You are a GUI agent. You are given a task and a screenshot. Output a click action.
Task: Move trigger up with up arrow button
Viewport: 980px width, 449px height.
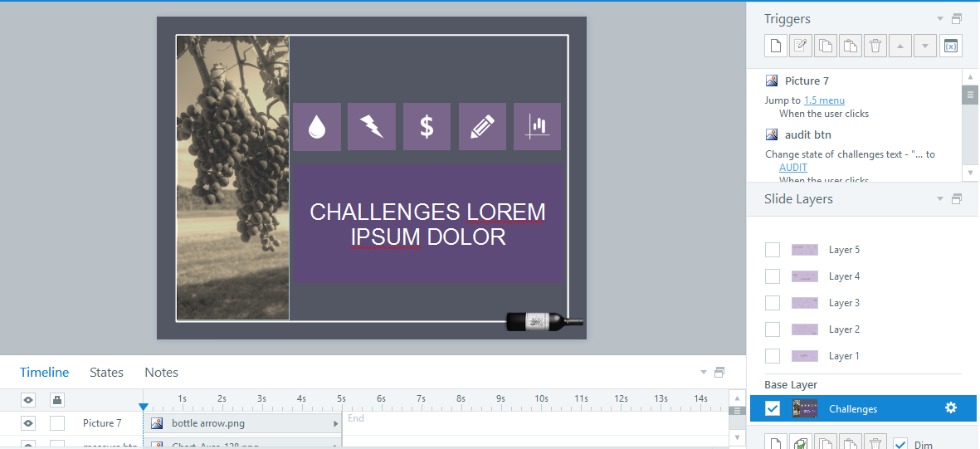pyautogui.click(x=900, y=46)
